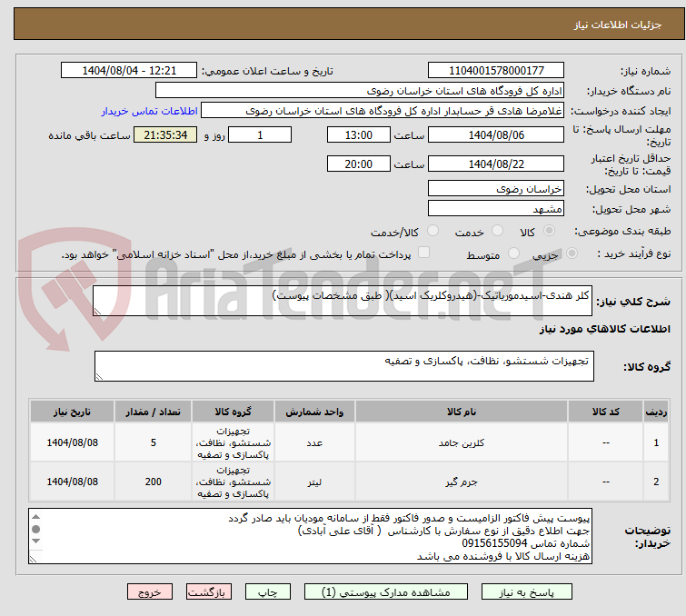Image resolution: width=686 pixels, height=616 pixels.
Task: Click the remaining days field showing 1
Action: [260, 134]
